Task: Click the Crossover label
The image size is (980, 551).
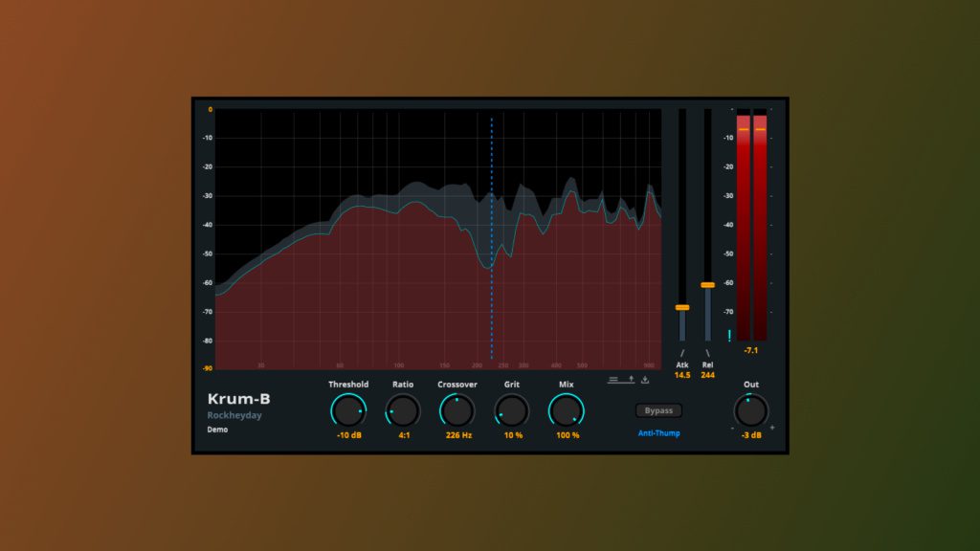Action: point(457,385)
